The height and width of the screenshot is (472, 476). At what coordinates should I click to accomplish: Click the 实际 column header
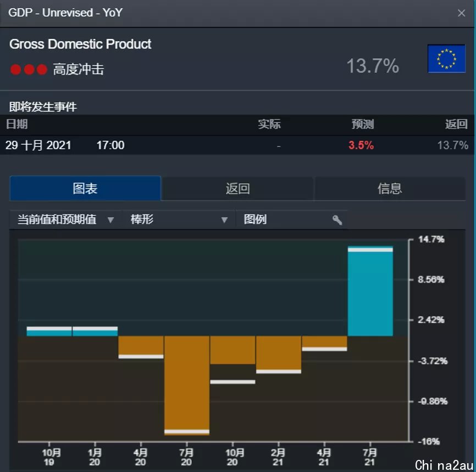point(269,124)
